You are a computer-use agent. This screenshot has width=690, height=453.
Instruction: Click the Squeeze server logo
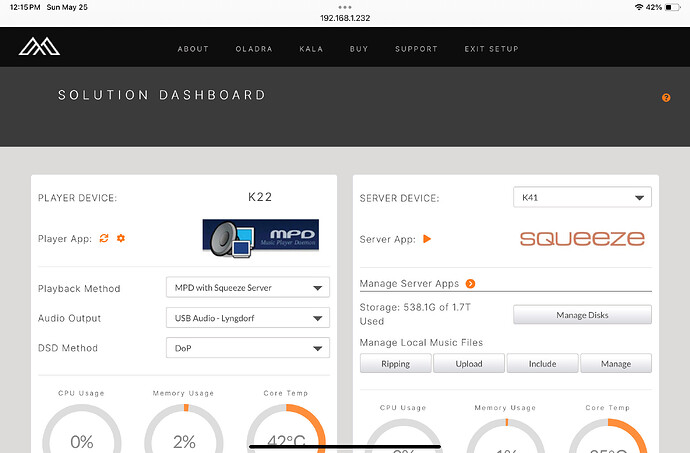tap(582, 239)
